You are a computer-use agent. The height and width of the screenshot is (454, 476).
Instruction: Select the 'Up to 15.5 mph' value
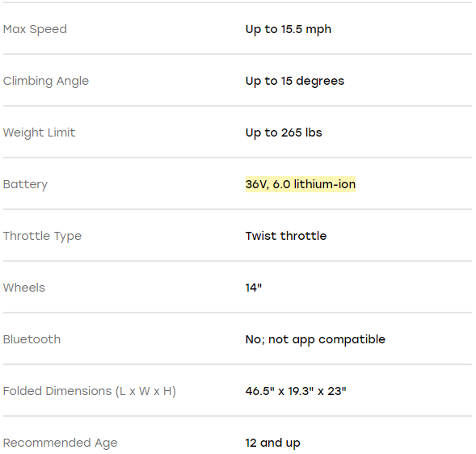pyautogui.click(x=288, y=29)
